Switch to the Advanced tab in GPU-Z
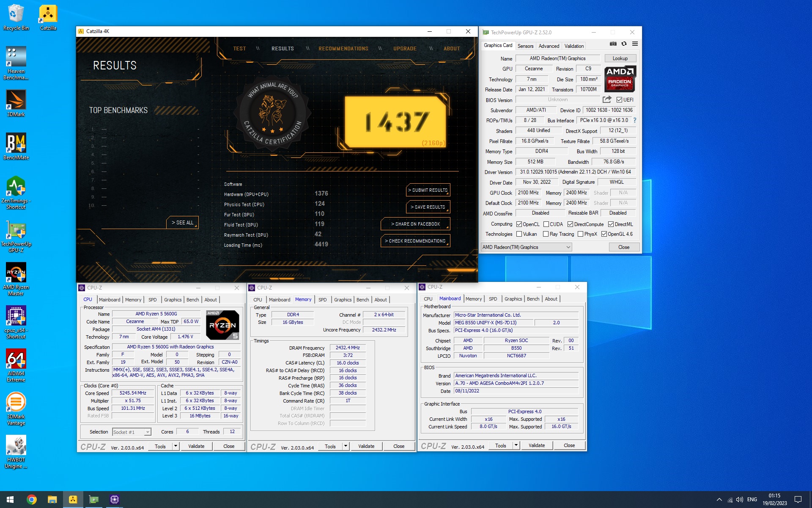812x508 pixels. [549, 46]
